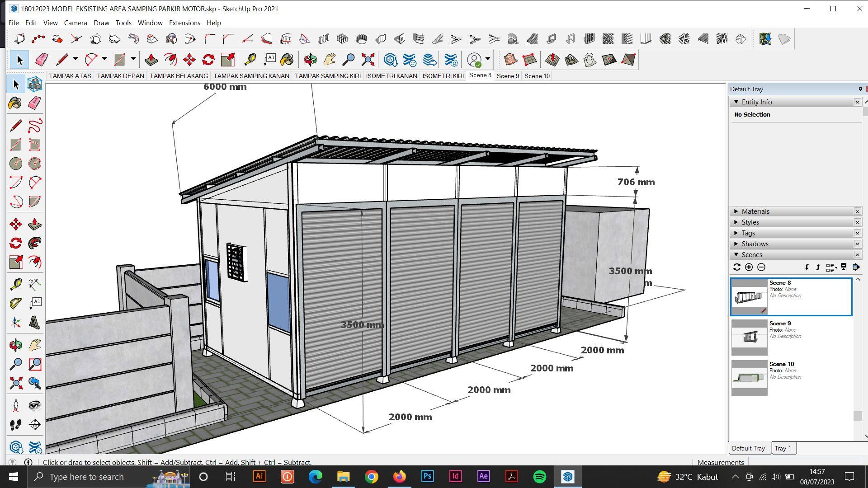Activate the Paint Bucket tool

pos(15,103)
